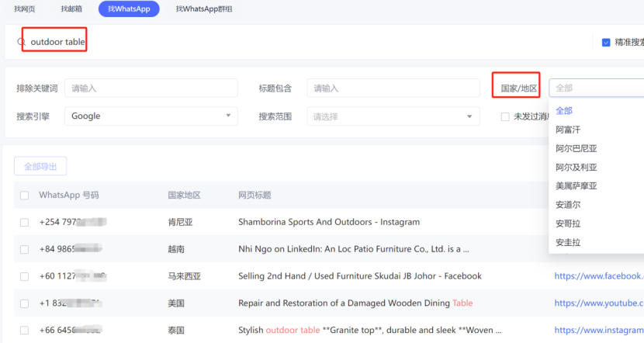The image size is (644, 343).
Task: Toggle the 未发过消息 checkbox
Action: coord(505,116)
